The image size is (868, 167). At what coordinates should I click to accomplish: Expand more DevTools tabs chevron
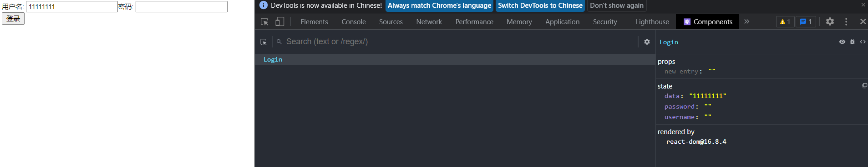pyautogui.click(x=746, y=21)
